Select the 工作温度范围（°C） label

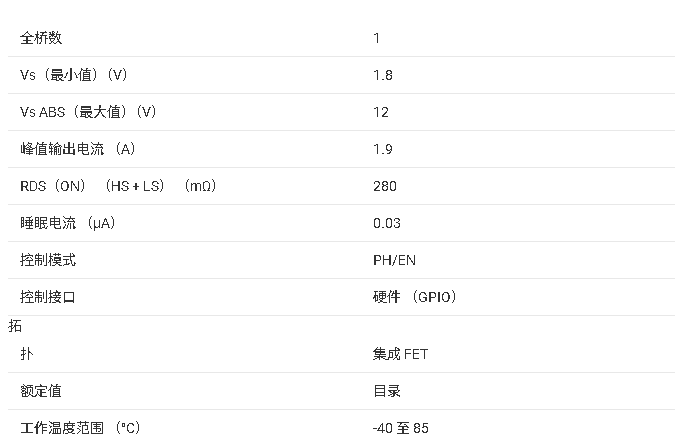[80, 428]
